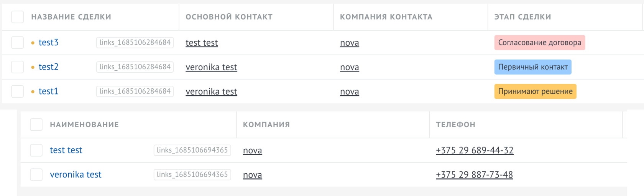Open the test1 deal
The height and width of the screenshot is (196, 644).
point(49,91)
